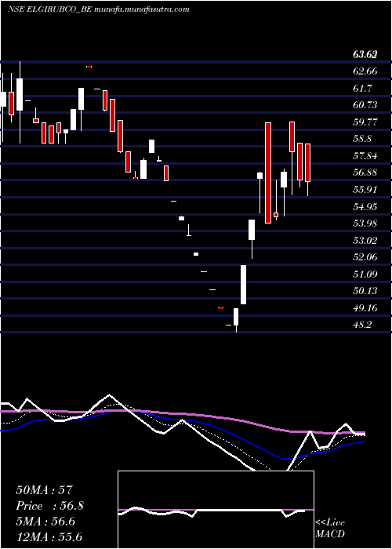The height and width of the screenshot is (549, 392).
Task: Click the 61.7 price axis label
Action: coord(363,88)
